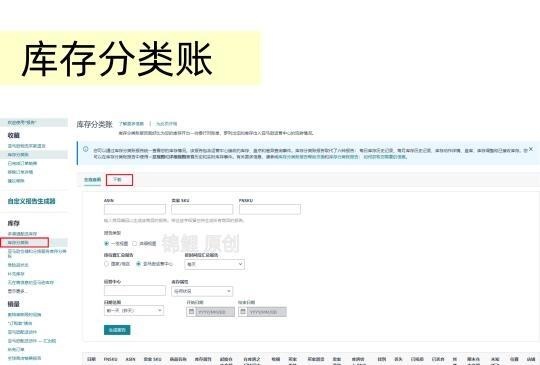540x365 pixels.
Task: Switch to the 下载 download tab
Action: [x=119, y=180]
